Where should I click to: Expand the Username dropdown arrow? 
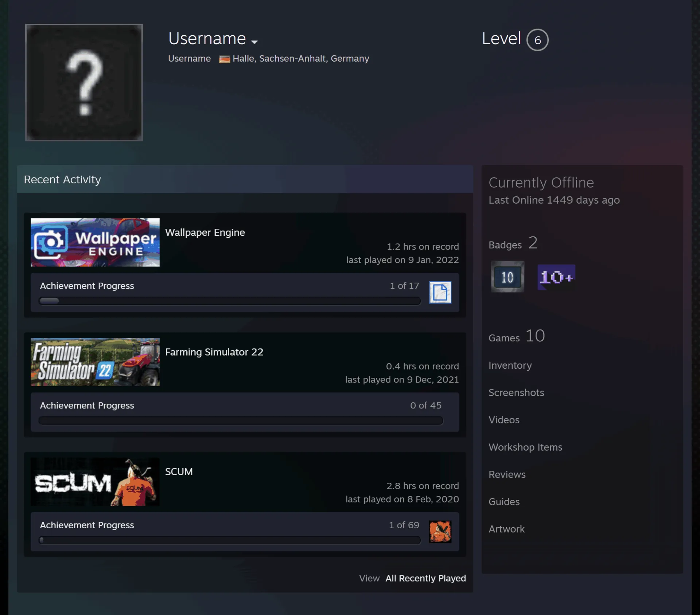254,42
